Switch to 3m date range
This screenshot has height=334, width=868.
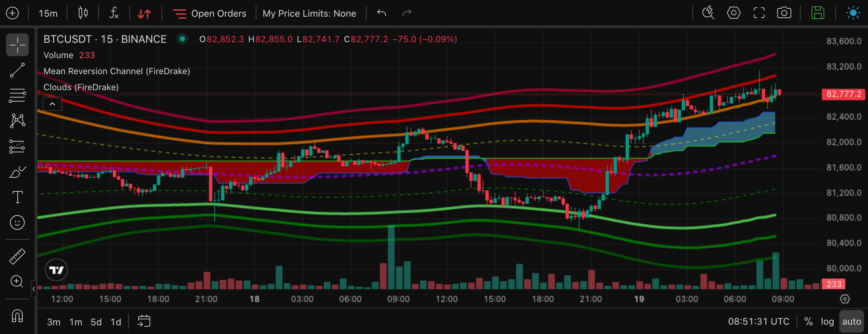[x=53, y=322]
